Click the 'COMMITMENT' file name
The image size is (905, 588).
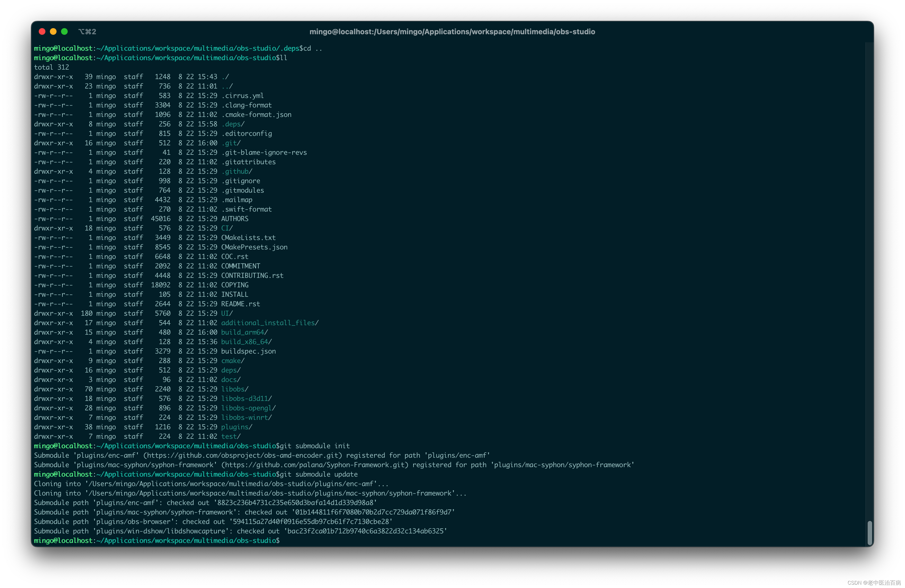[x=241, y=266]
